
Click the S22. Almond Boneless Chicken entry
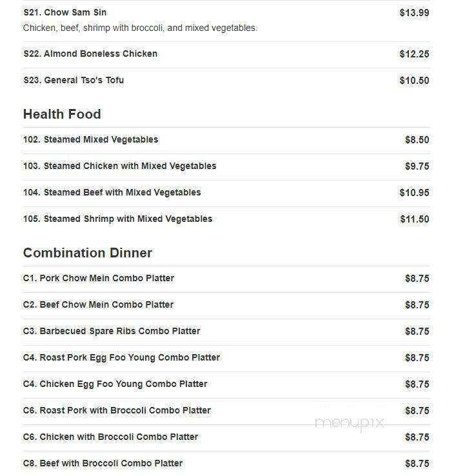click(226, 55)
